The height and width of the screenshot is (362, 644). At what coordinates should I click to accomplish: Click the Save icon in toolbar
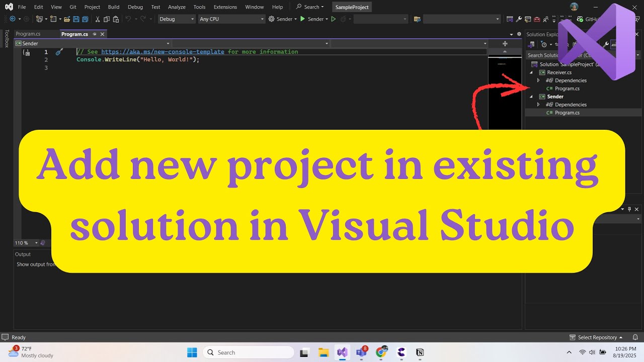76,19
